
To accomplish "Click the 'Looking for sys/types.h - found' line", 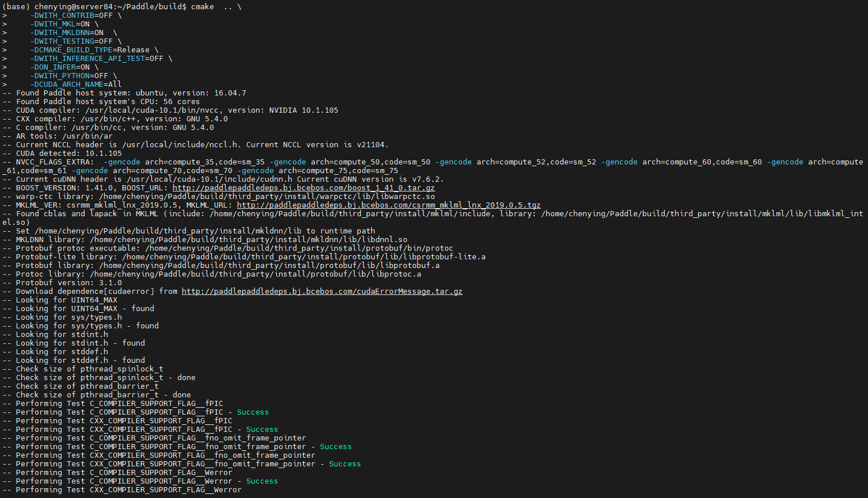I will [81, 326].
